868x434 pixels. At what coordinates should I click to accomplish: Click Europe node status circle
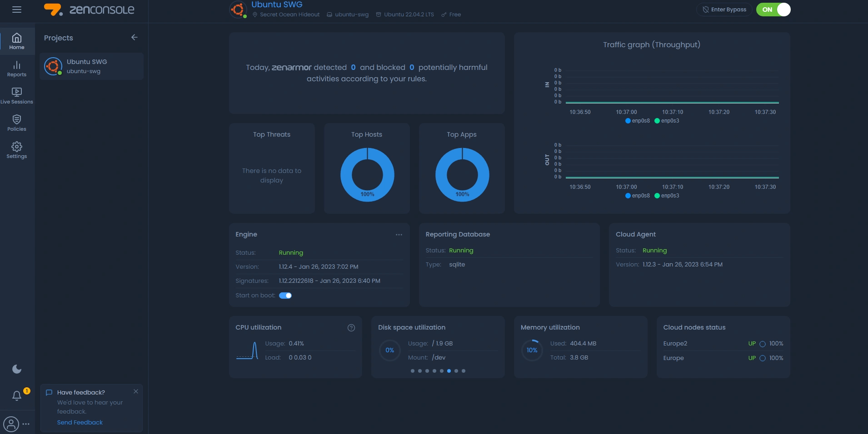pos(763,358)
